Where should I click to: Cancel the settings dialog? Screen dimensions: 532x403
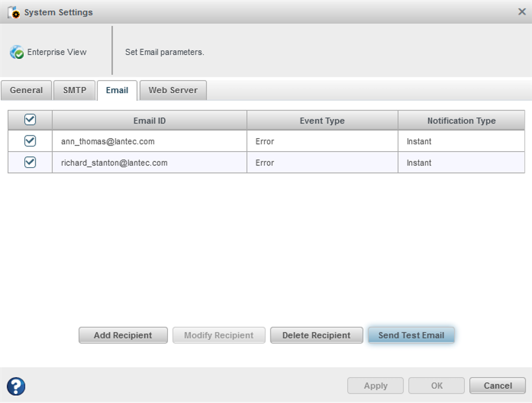click(x=497, y=386)
